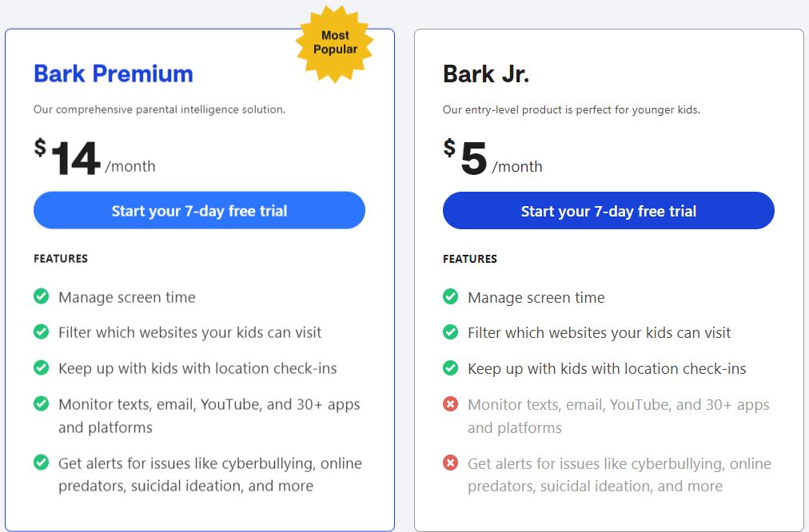809x532 pixels.
Task: Click green check beside Premium's cyberbullying alerts
Action: click(x=42, y=462)
